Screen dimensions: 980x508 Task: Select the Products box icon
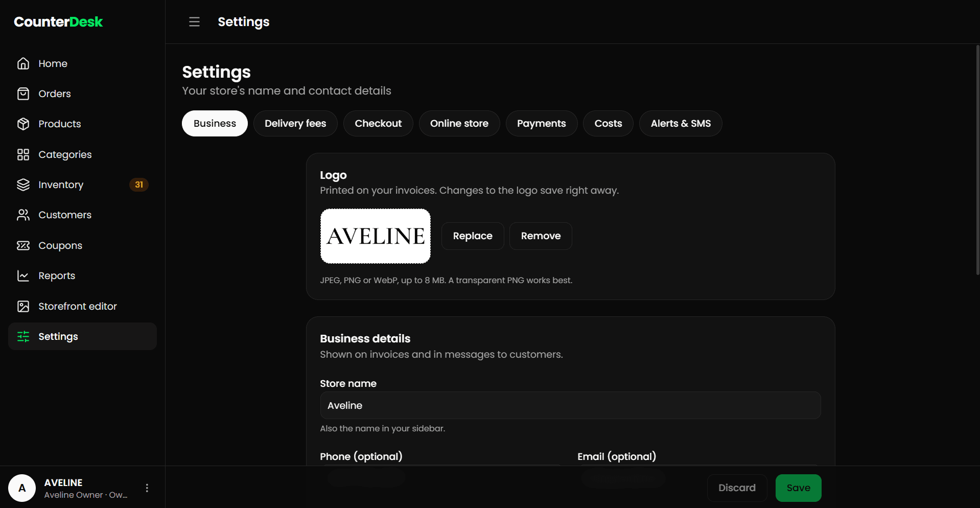[x=23, y=124]
